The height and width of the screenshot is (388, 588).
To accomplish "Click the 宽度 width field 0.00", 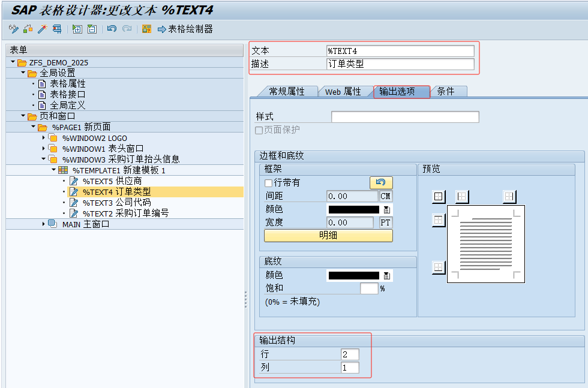I will (350, 222).
